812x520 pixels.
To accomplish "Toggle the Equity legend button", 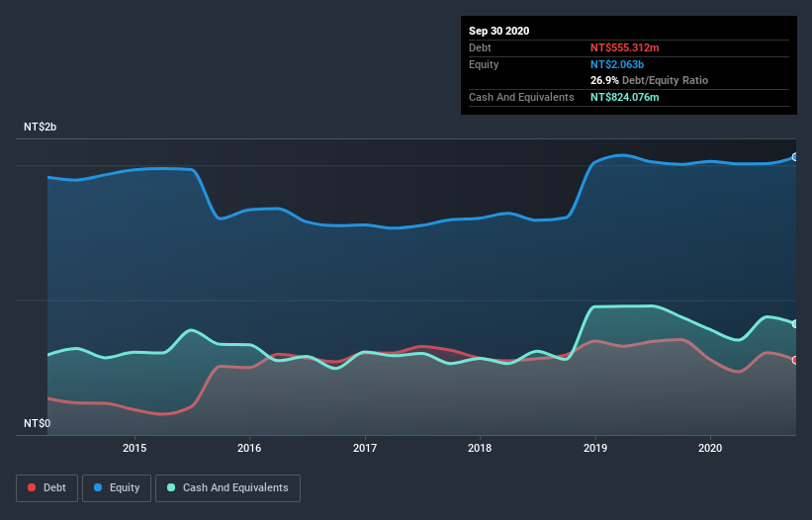I will 117,488.
